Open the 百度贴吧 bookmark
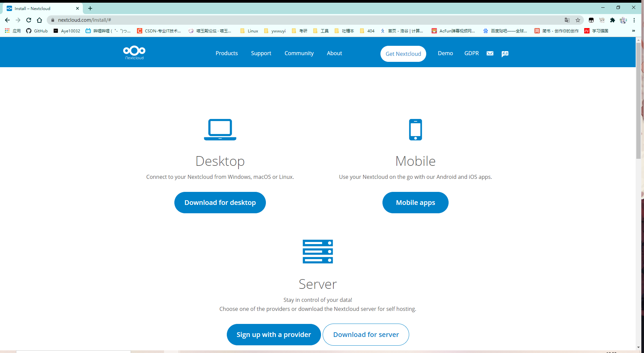Image resolution: width=644 pixels, height=353 pixels. (x=505, y=31)
